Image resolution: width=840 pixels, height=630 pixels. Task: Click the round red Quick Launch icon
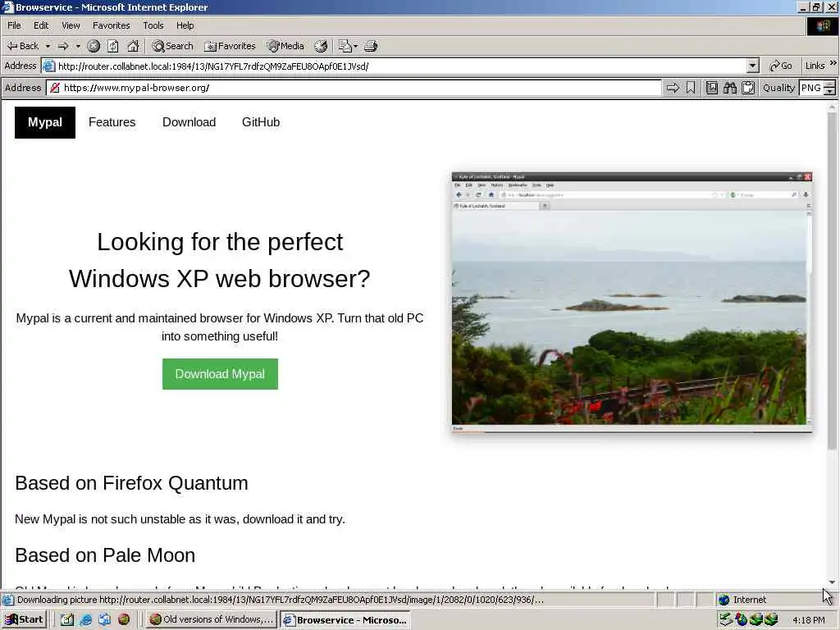124,620
